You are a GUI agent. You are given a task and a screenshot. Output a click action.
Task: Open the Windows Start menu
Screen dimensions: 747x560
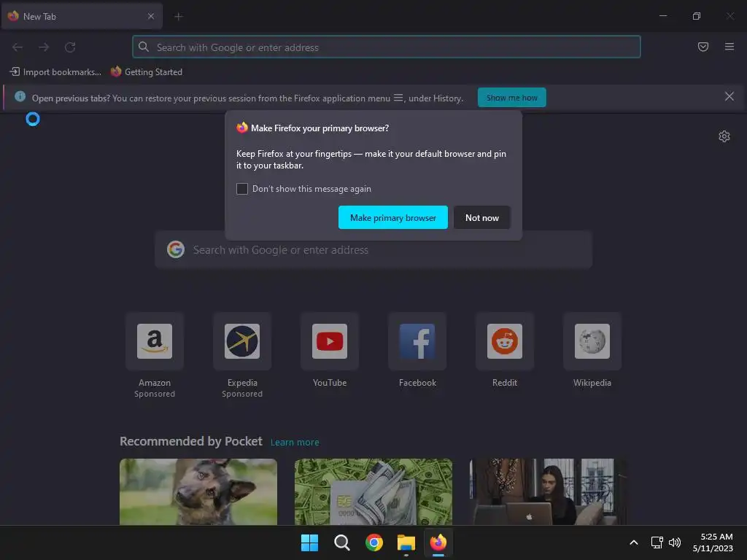pyautogui.click(x=309, y=542)
